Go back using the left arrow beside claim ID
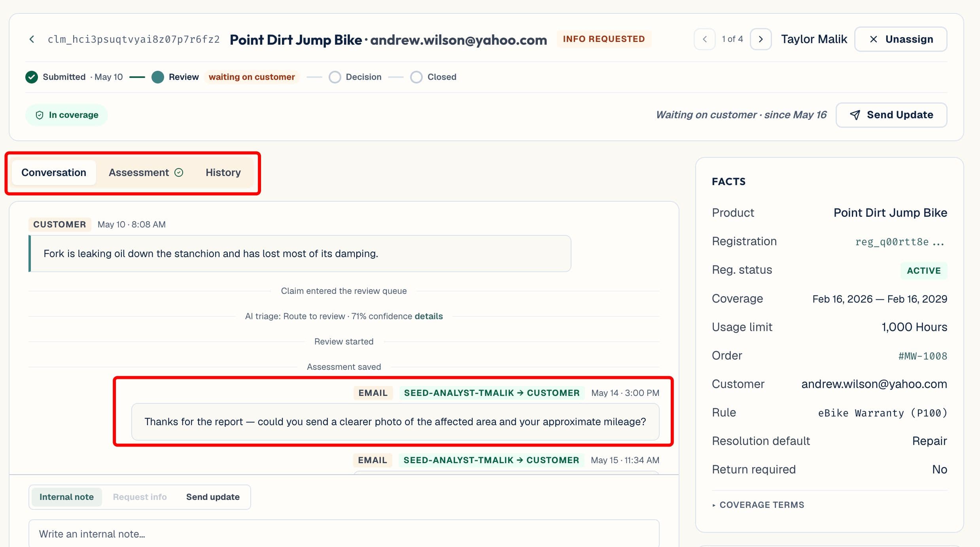 point(32,39)
